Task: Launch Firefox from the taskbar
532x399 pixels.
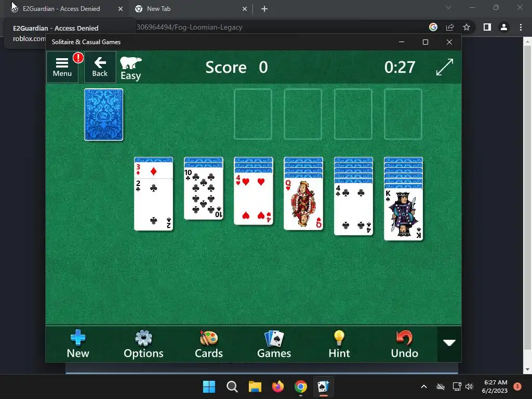Action: coord(278,387)
